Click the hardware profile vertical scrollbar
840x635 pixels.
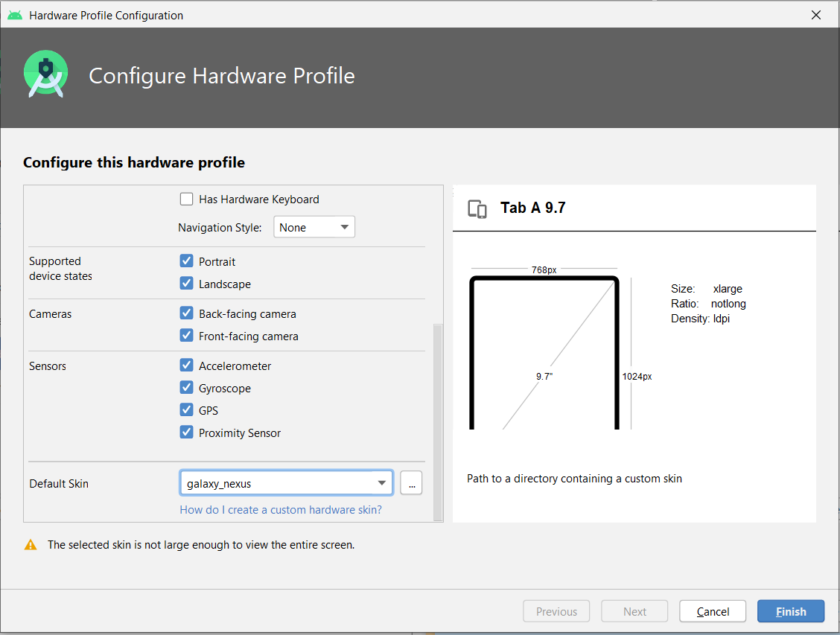(x=438, y=422)
